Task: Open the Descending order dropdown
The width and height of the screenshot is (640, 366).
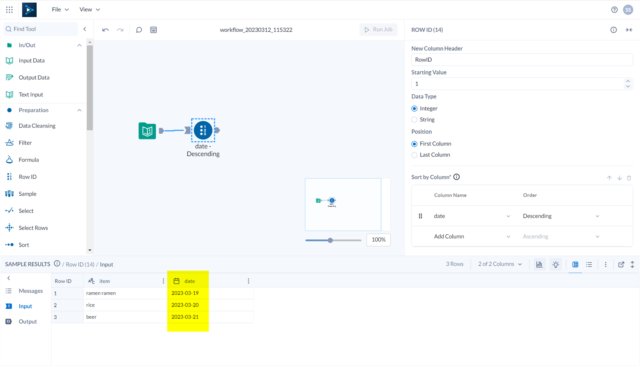Action: (561, 216)
